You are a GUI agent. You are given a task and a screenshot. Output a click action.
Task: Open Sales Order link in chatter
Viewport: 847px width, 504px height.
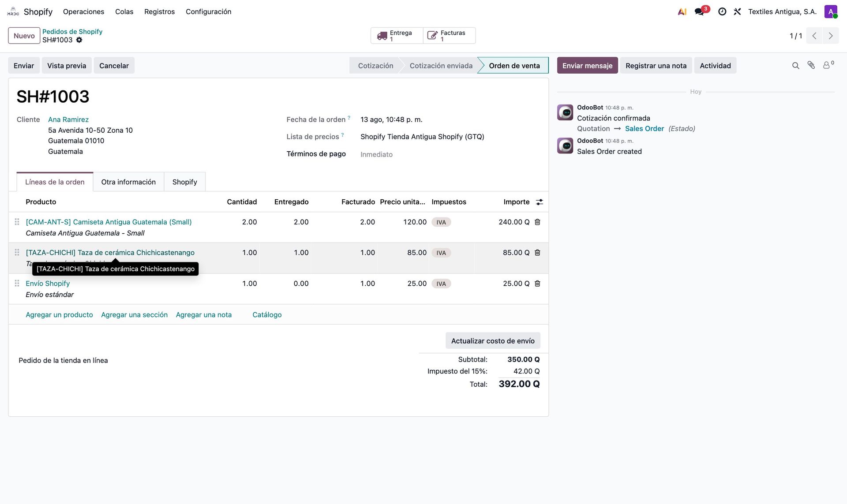pyautogui.click(x=644, y=129)
